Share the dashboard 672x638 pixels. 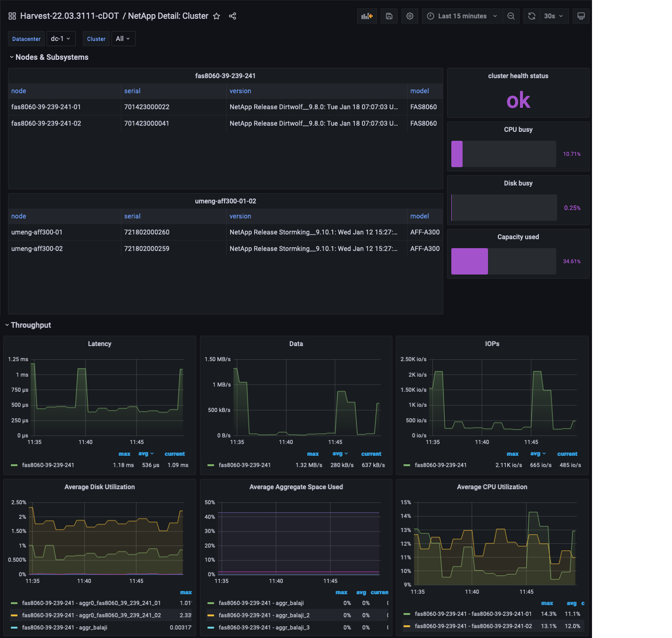[x=232, y=16]
